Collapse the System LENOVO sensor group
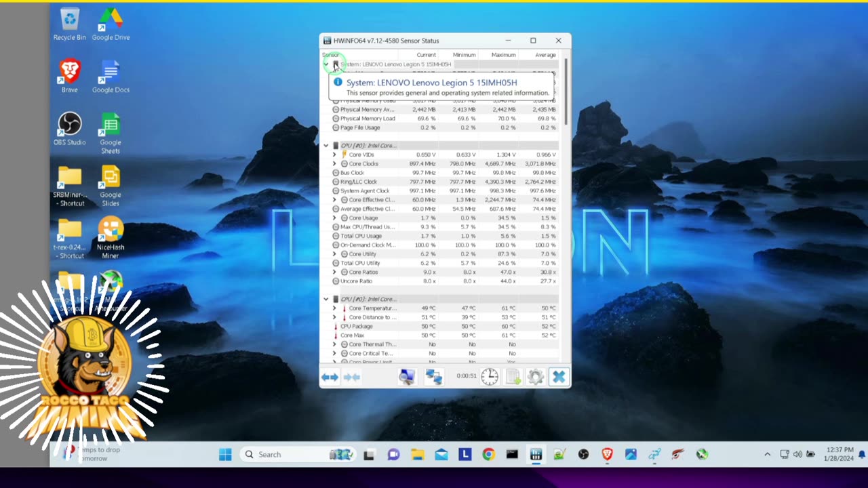Screen dimensions: 868x488 pyautogui.click(x=326, y=64)
